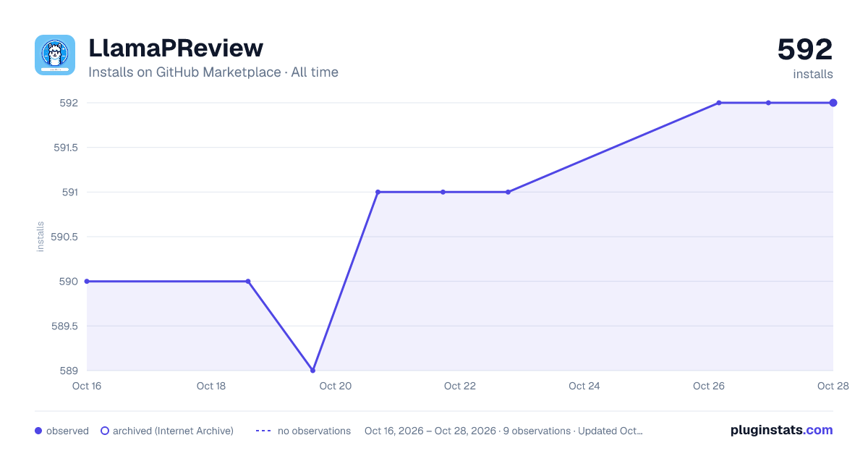Click the 'archived (Internet Archive)' legend label
Viewport: 868px width, 456px height.
click(173, 431)
